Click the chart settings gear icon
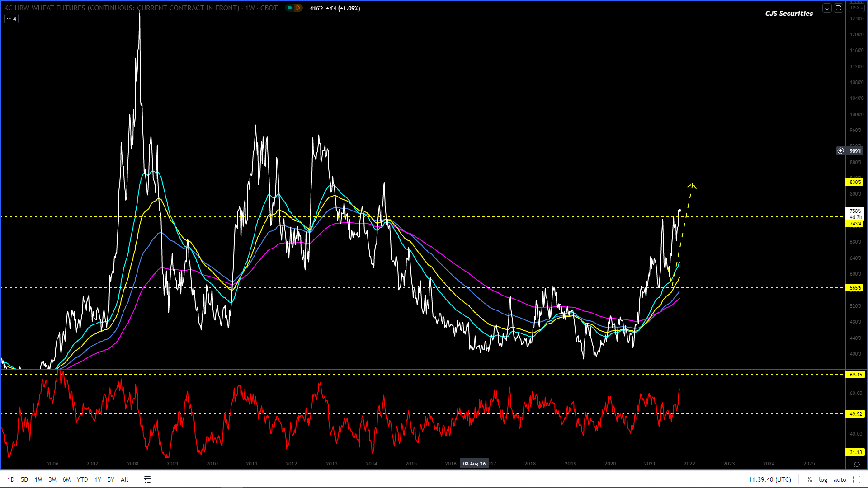The height and width of the screenshot is (488, 868). (857, 464)
